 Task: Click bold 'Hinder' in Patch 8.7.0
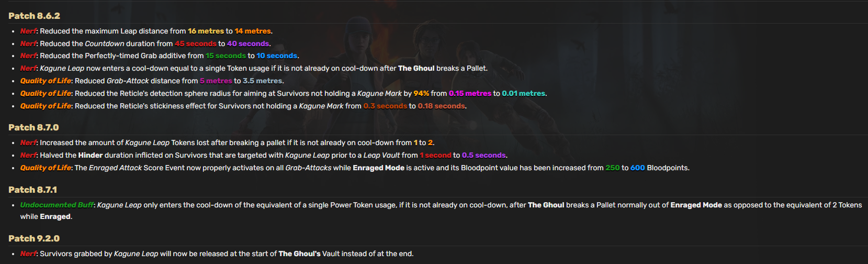91,155
